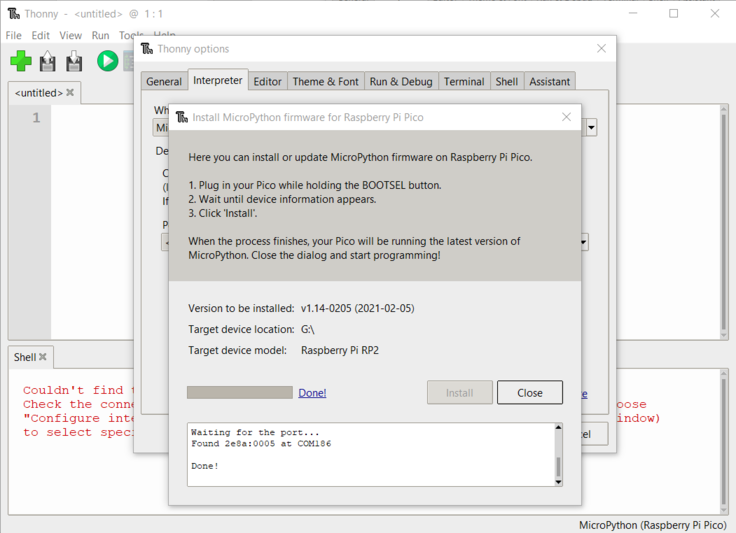Click the Close button in firmware dialog
This screenshot has height=533, width=736.
click(x=530, y=393)
